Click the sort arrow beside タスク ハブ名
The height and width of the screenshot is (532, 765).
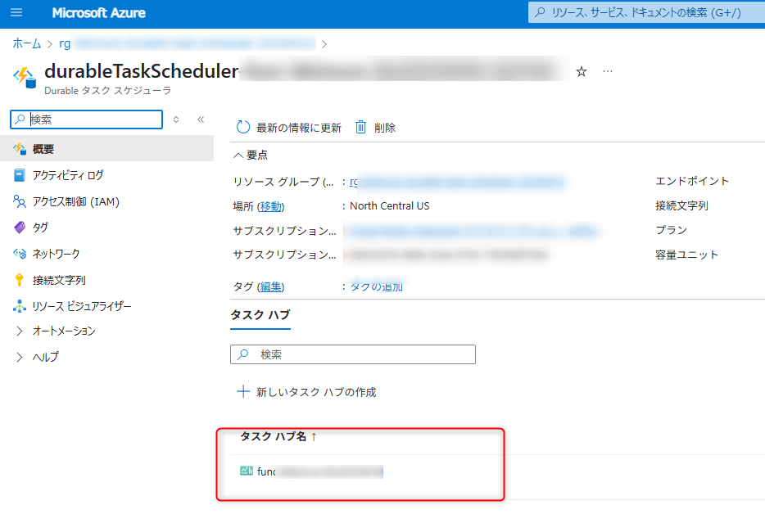314,437
